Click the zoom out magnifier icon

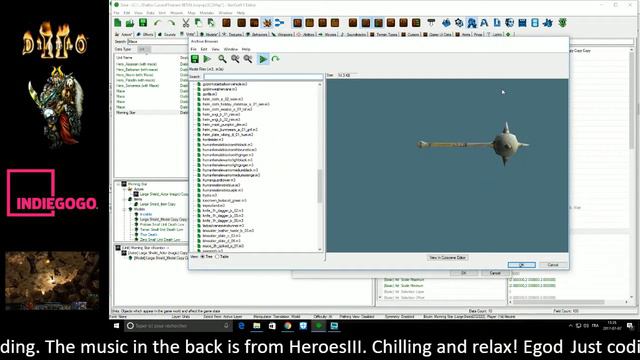(x=248, y=59)
